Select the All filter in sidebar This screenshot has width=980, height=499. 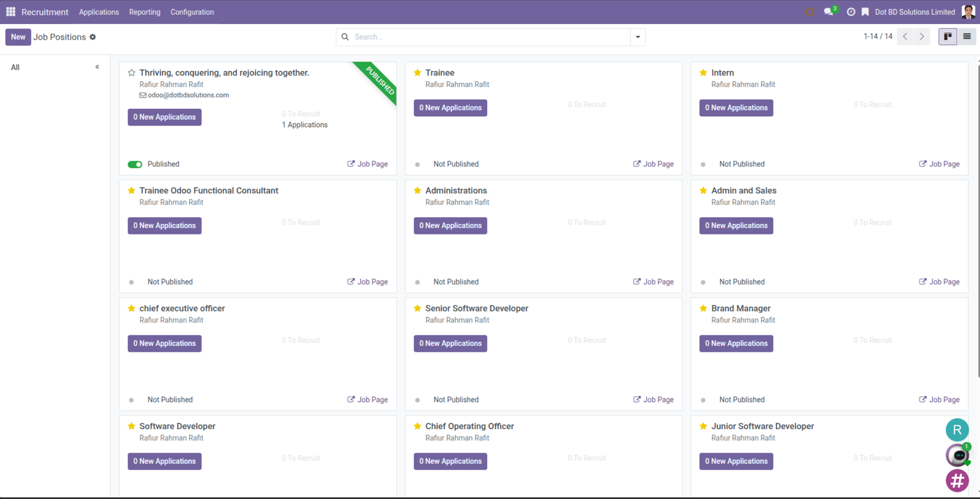click(x=15, y=67)
